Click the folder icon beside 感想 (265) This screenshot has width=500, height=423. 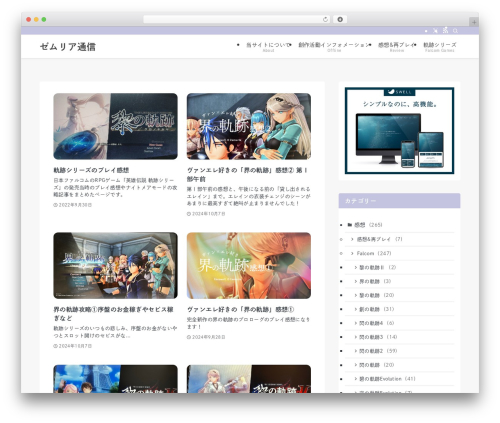click(x=350, y=225)
